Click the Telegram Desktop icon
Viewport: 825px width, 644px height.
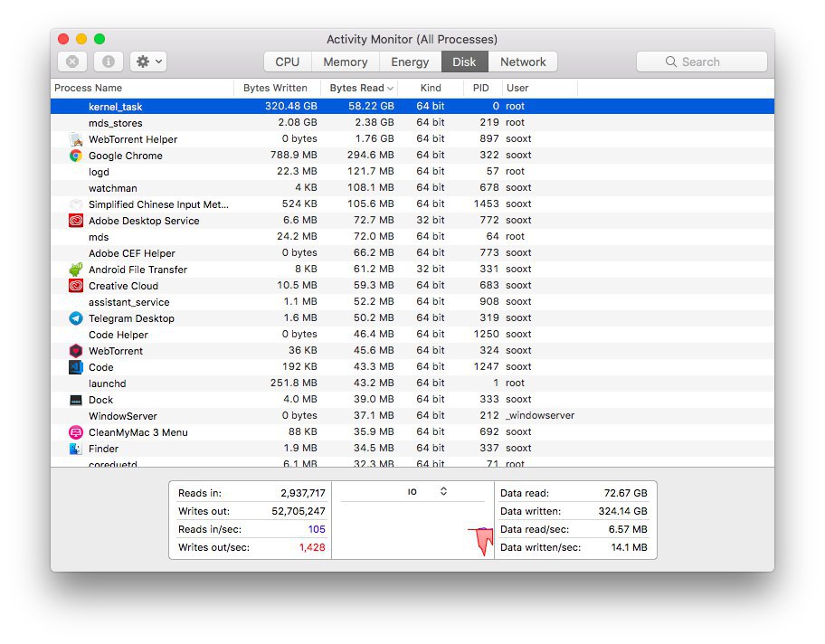(76, 318)
